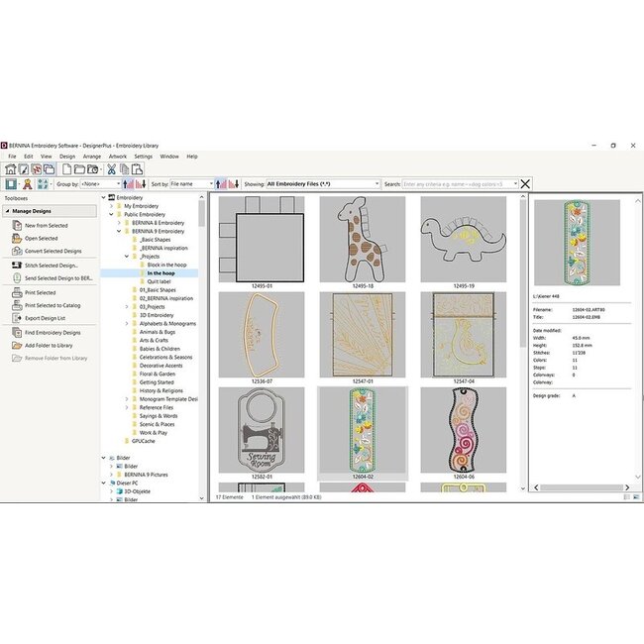Open the Design menu
The height and width of the screenshot is (644, 644).
tap(67, 157)
